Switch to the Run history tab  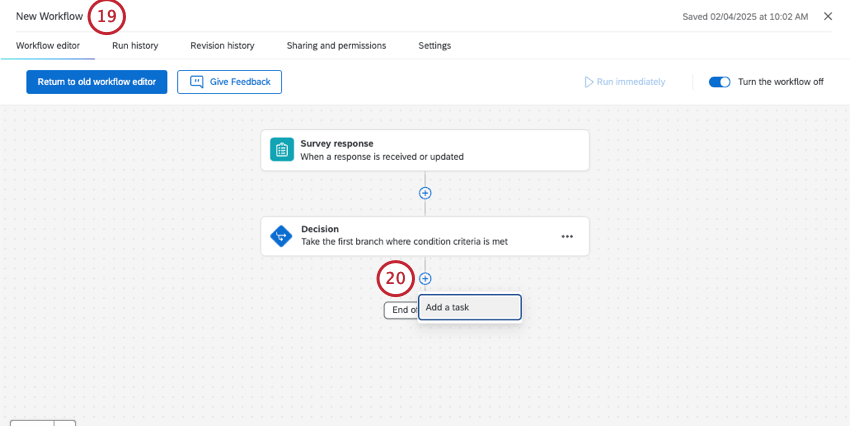tap(134, 45)
